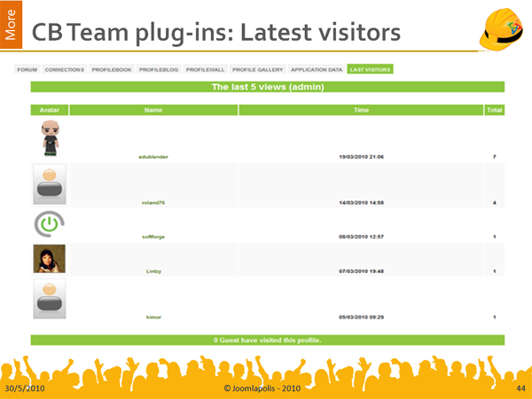Click the time 14/03/2010 14:58
The height and width of the screenshot is (399, 532).
click(362, 202)
